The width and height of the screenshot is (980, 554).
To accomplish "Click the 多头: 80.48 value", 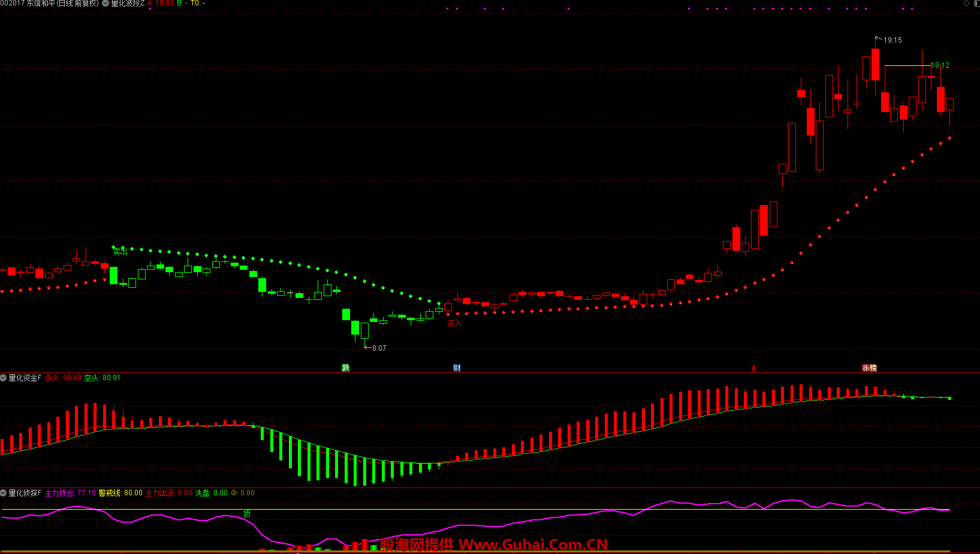I will [x=63, y=378].
